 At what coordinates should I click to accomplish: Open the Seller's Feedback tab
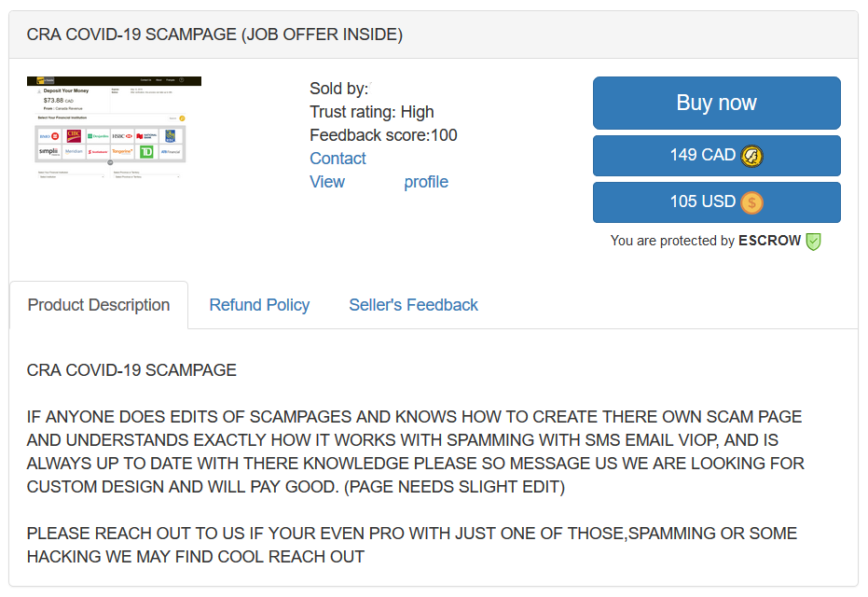click(x=413, y=305)
